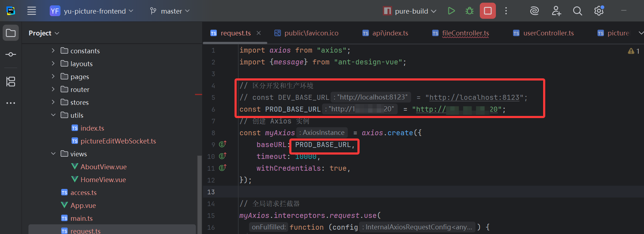Close the request.ts editor tab

259,33
